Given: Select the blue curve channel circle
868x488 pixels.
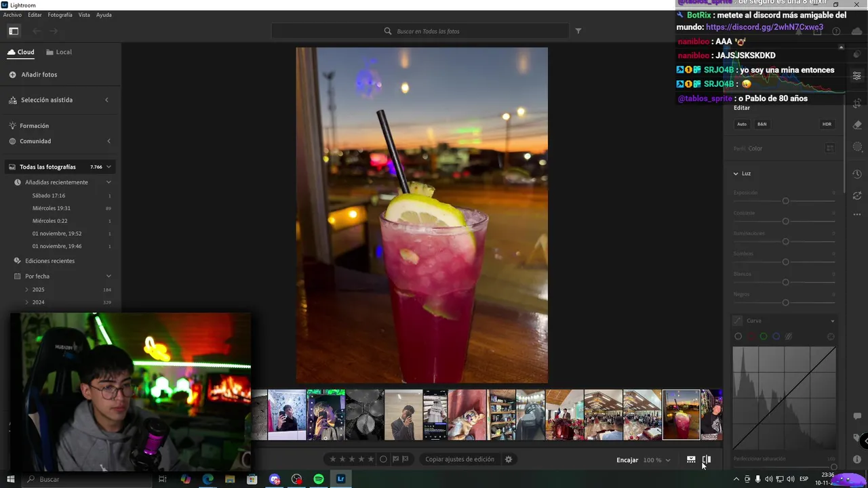Looking at the screenshot, I should [x=776, y=336].
